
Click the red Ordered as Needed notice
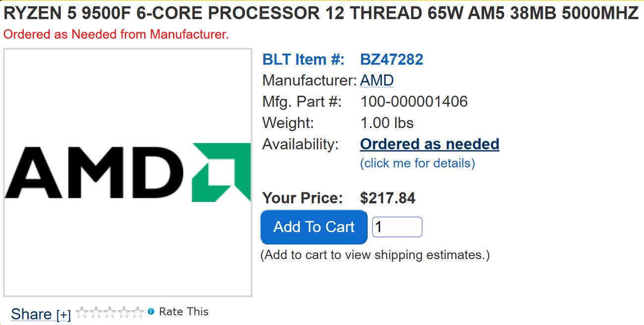[116, 35]
